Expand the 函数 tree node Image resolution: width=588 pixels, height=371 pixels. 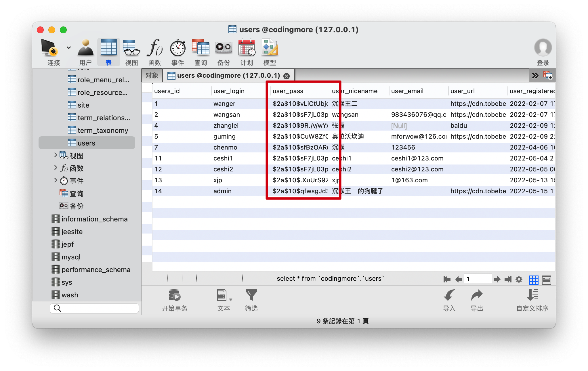pyautogui.click(x=56, y=168)
